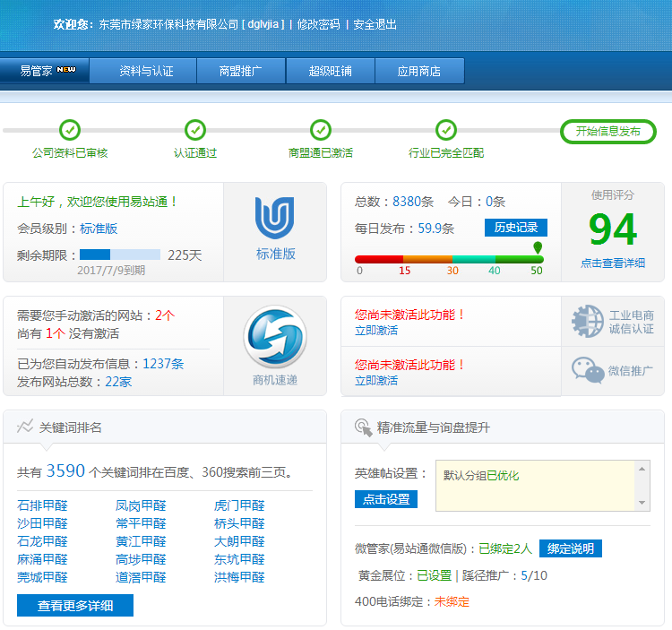Click the 行业已完全匹配 green checkmark icon
This screenshot has width=672, height=630.
[445, 130]
